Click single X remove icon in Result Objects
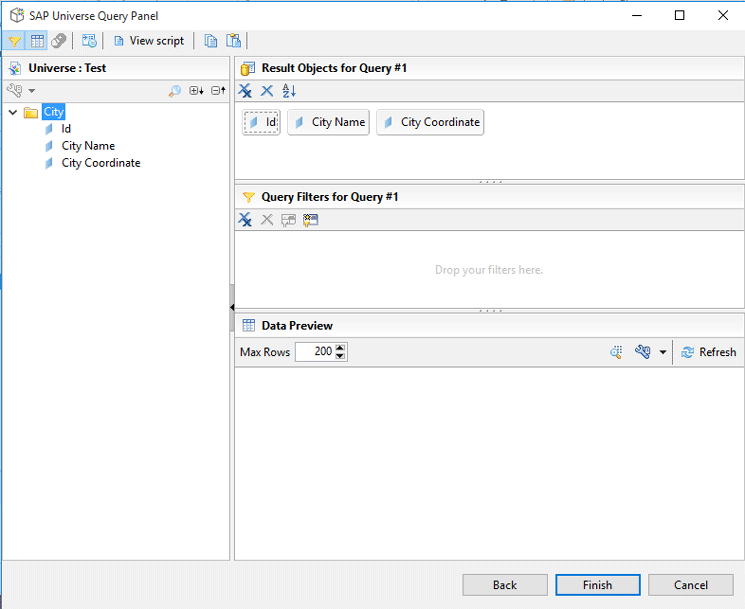Screen dimensions: 745x609 267,91
